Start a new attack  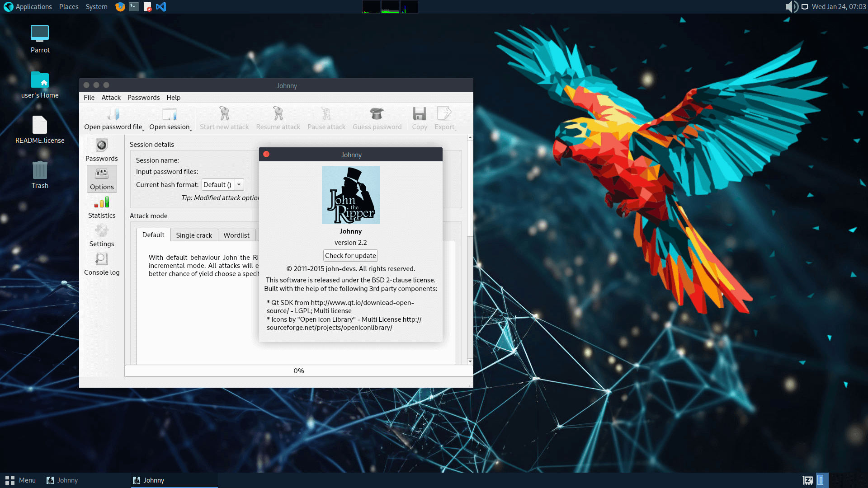pos(224,118)
